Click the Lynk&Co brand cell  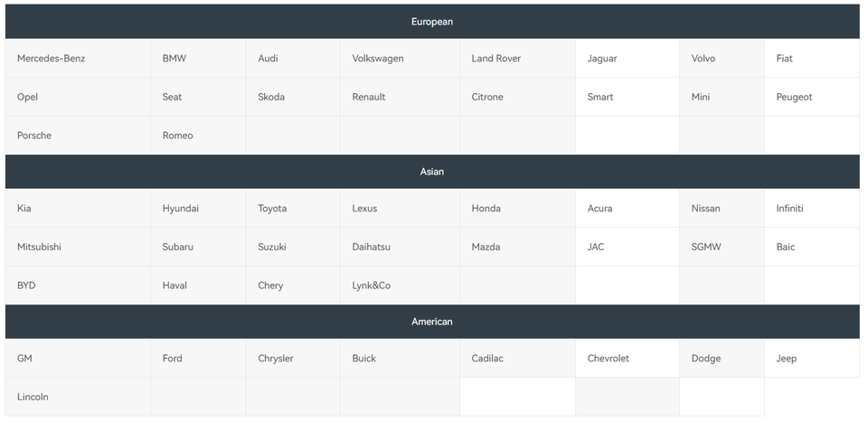point(372,286)
